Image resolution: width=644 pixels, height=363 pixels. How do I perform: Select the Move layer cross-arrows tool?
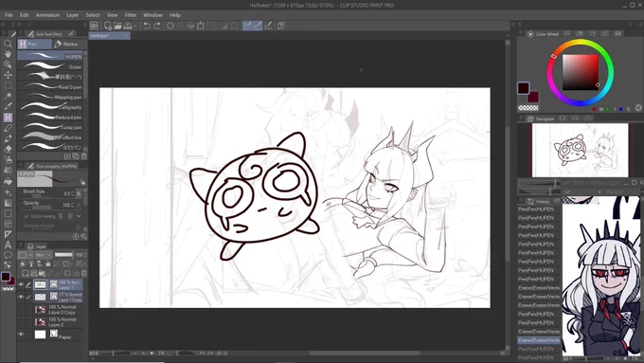8,75
